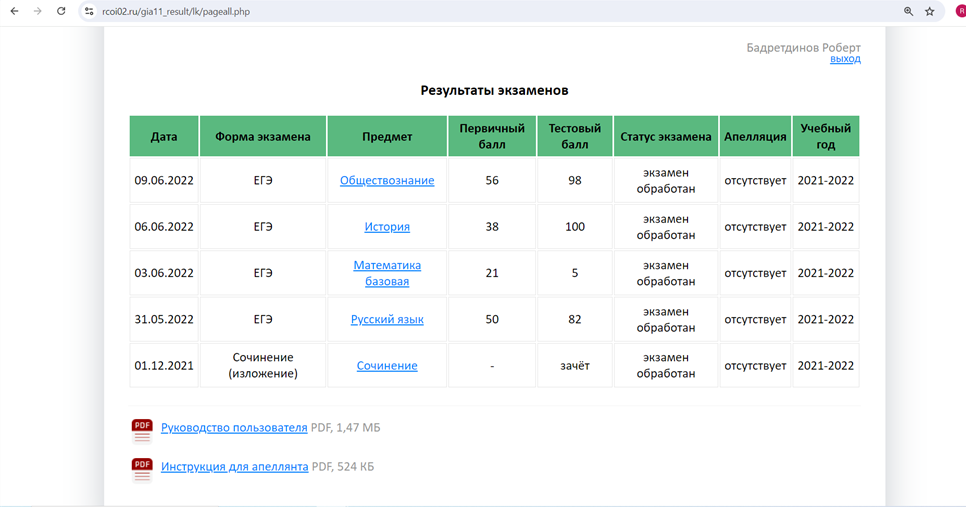Open the profile avatar in browser toolbar
This screenshot has width=966, height=507.
coord(961,11)
